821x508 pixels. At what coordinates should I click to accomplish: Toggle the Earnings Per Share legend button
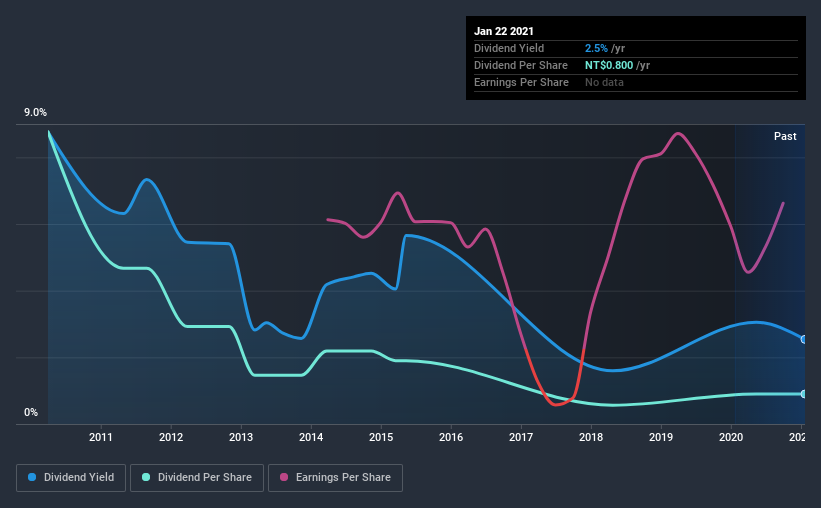[x=335, y=478]
